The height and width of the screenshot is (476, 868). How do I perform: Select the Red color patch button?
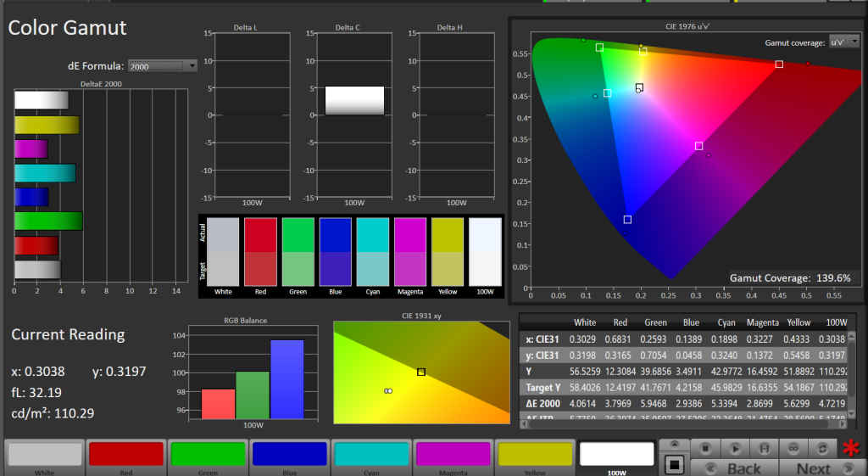click(x=125, y=456)
